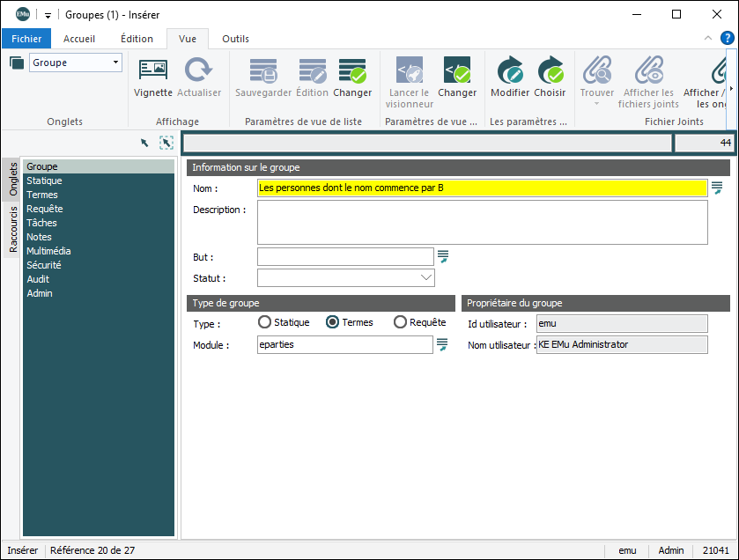
Task: Go to Sécurité in the tabs list
Action: point(43,265)
